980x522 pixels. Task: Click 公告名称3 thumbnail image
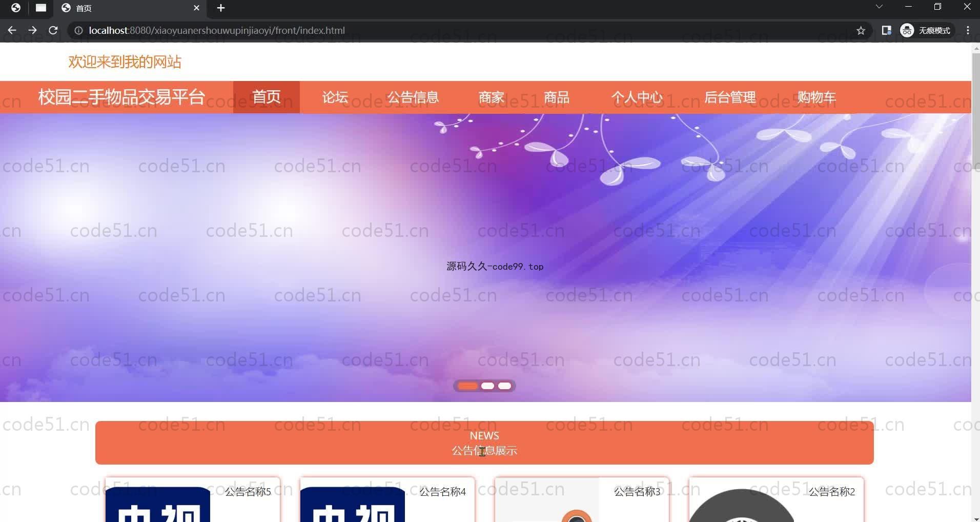click(x=547, y=500)
